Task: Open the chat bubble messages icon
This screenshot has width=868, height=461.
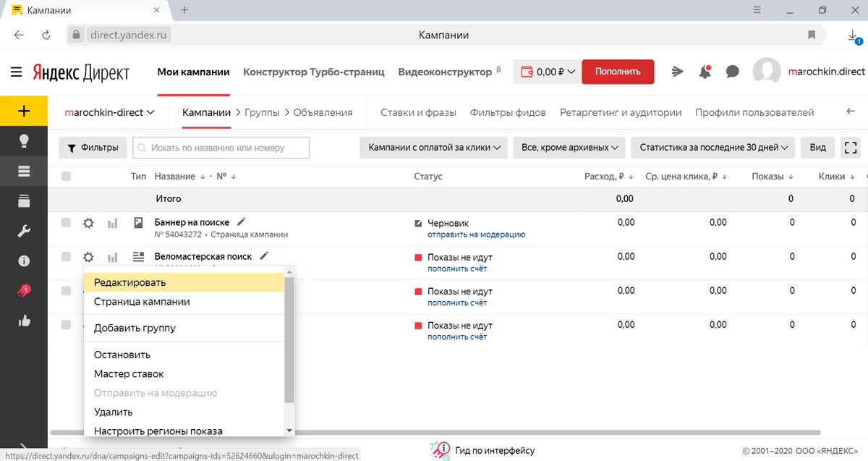Action: point(732,72)
